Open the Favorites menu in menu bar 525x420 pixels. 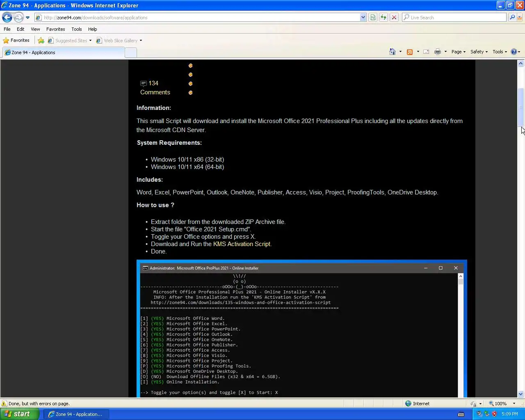pos(55,29)
